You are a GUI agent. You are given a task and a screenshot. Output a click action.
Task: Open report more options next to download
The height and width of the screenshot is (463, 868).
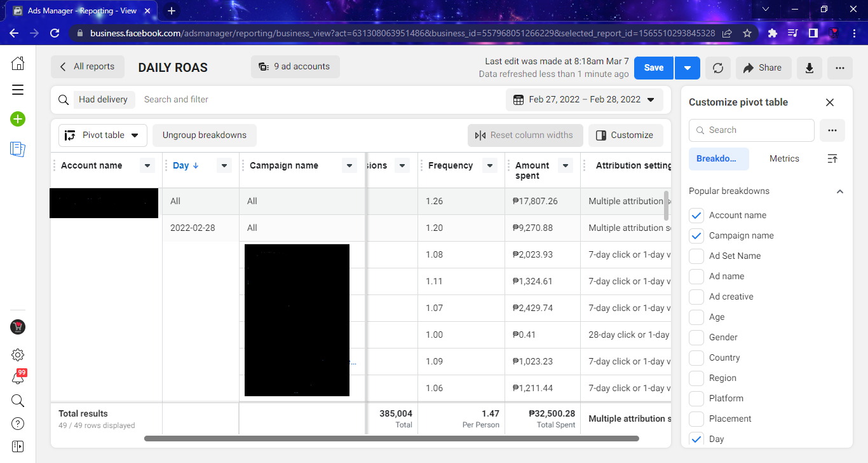(840, 68)
